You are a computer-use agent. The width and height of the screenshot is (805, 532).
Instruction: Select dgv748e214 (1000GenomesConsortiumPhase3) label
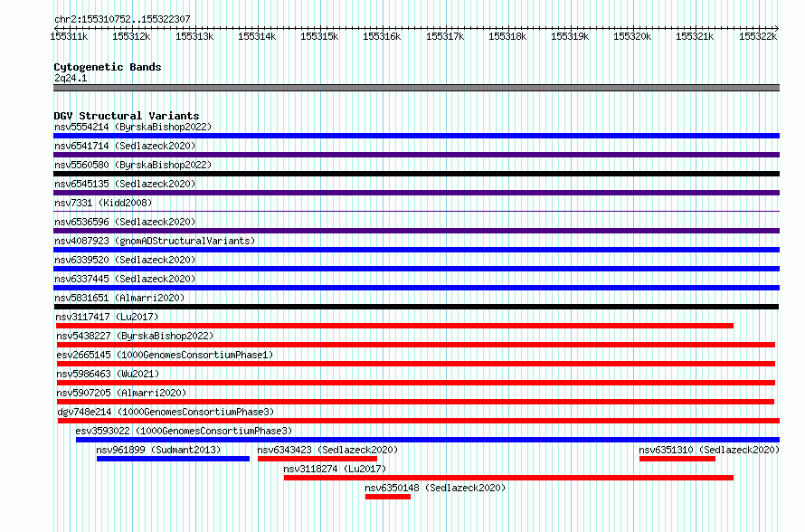click(166, 412)
